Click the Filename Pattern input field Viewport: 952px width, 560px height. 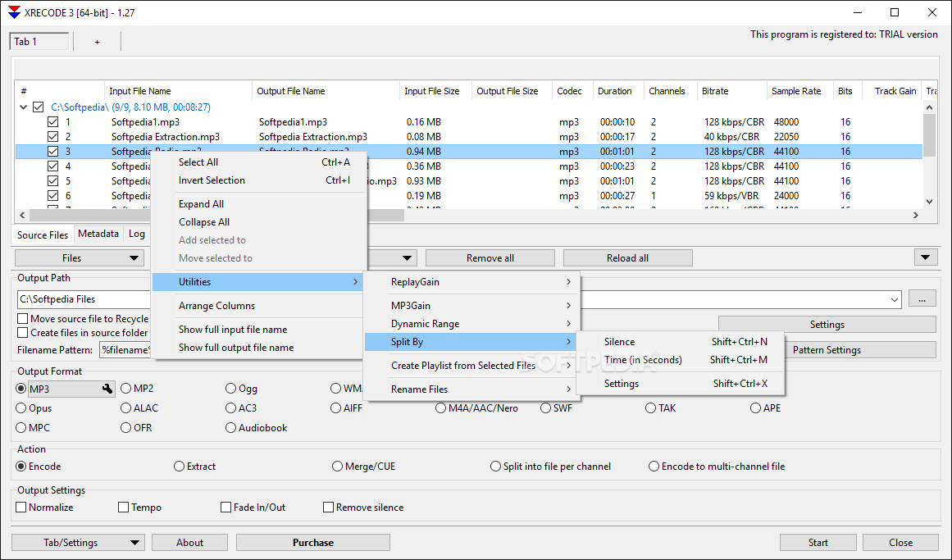tap(125, 350)
